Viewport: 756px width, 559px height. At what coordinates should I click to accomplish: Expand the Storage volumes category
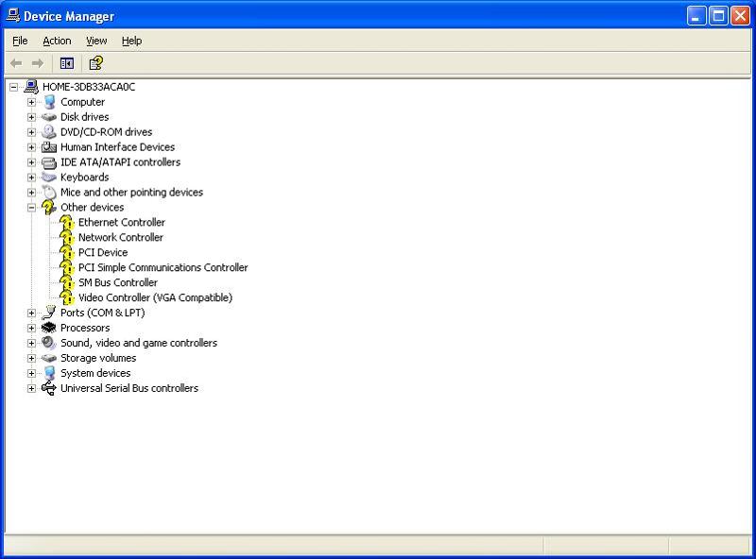[x=31, y=358]
